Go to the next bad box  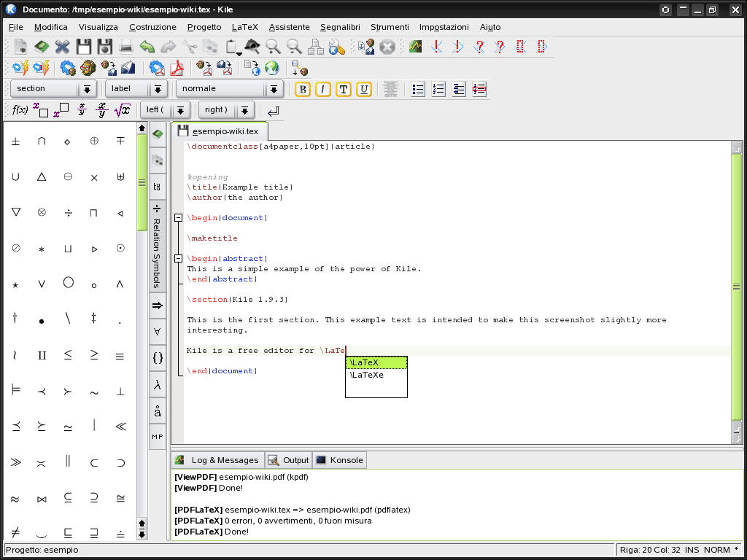pyautogui.click(x=542, y=47)
